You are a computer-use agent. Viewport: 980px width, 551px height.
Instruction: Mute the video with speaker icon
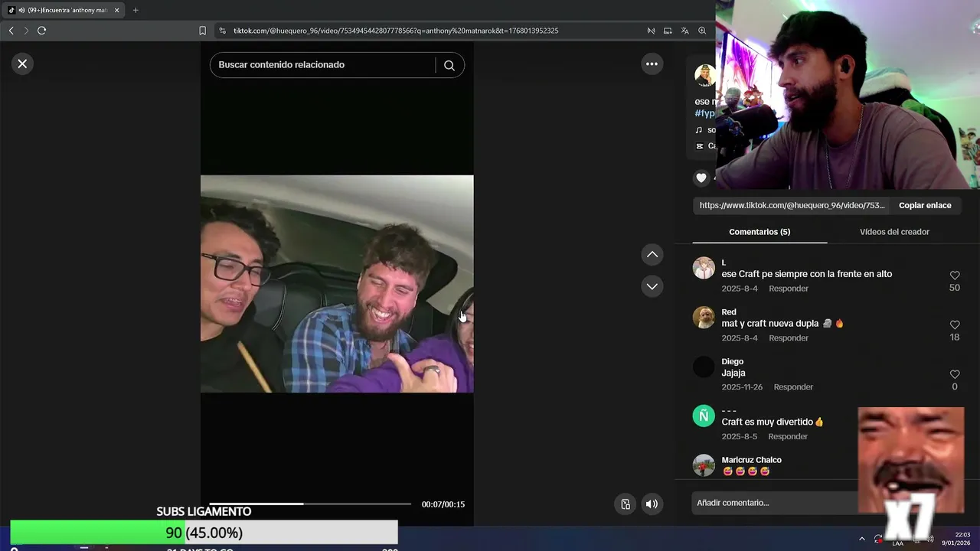click(652, 504)
